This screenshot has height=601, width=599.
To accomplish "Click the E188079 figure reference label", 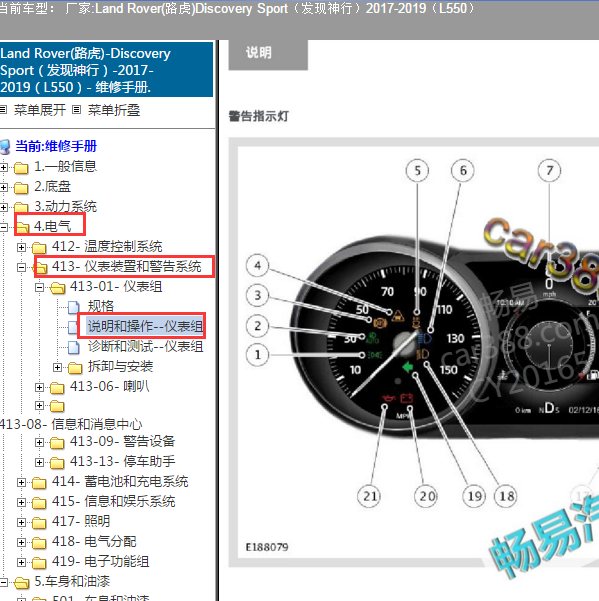I will (267, 547).
